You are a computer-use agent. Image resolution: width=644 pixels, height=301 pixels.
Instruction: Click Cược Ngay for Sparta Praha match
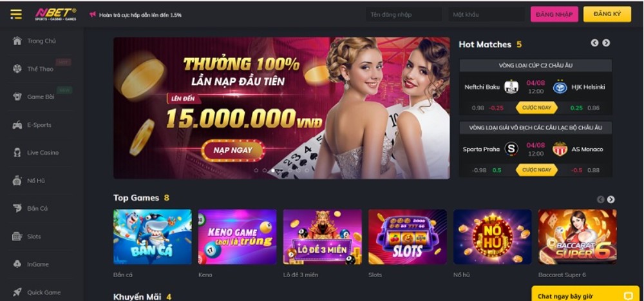click(537, 170)
